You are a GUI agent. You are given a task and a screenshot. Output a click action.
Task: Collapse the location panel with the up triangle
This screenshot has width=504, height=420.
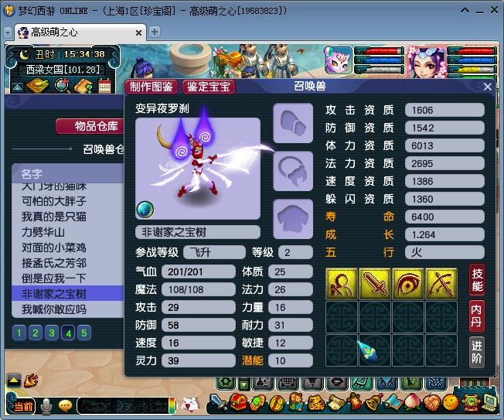[17, 87]
